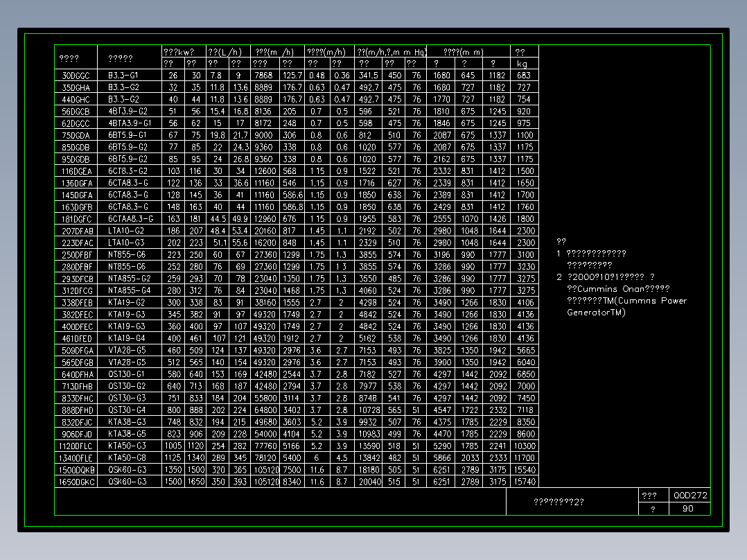Select engine cell B3.3-G1
The height and width of the screenshot is (560, 747).
(130, 76)
